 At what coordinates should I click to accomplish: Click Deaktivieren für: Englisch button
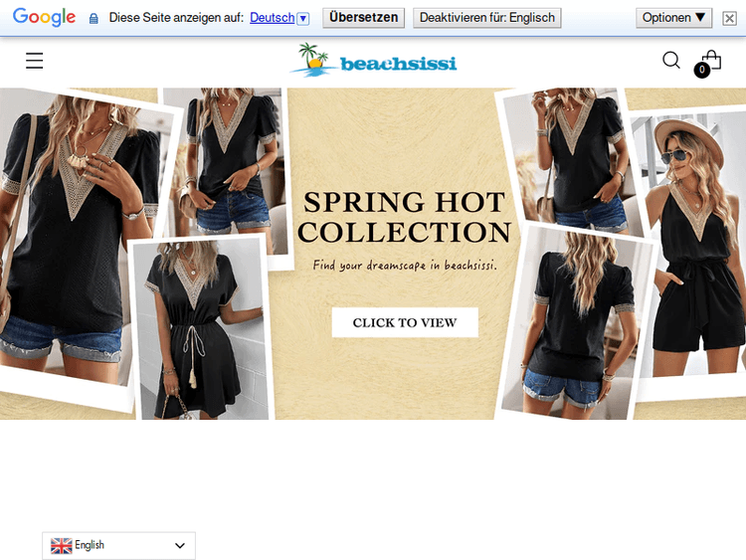[x=486, y=18]
